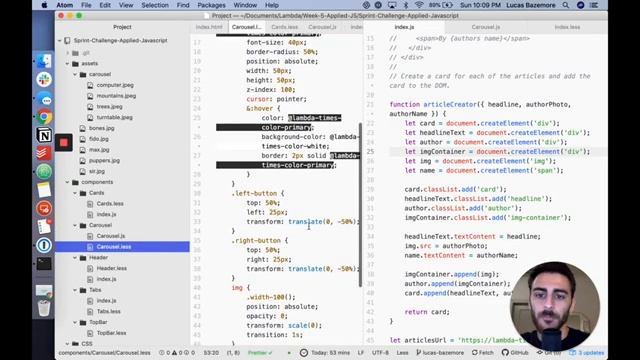Collapse the assets folder

point(67,64)
